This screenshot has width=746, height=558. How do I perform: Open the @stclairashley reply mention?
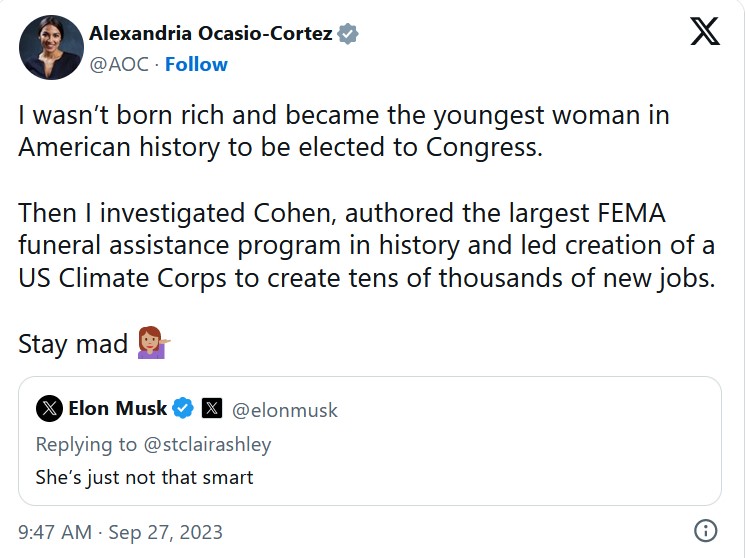click(207, 444)
